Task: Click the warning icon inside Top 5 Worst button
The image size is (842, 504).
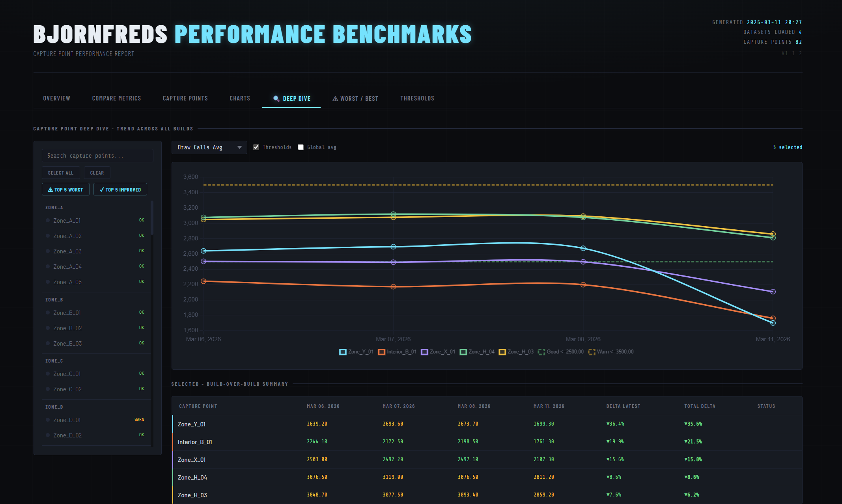Action: pyautogui.click(x=52, y=189)
